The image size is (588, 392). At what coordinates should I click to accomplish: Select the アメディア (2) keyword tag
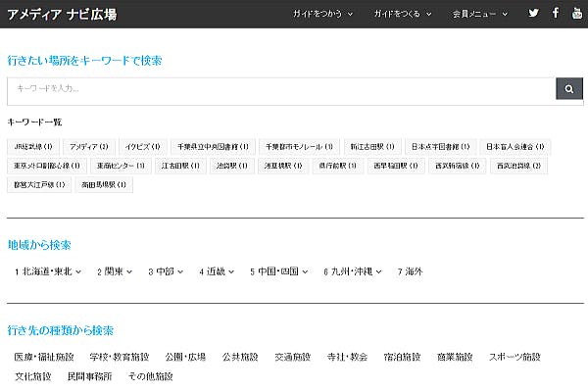(x=89, y=146)
